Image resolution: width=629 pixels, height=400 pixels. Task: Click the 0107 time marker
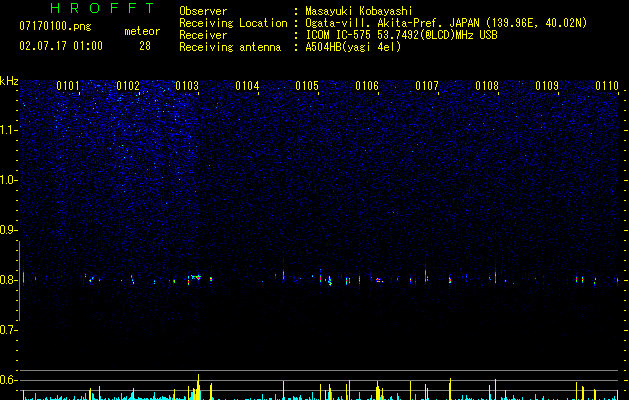point(427,86)
